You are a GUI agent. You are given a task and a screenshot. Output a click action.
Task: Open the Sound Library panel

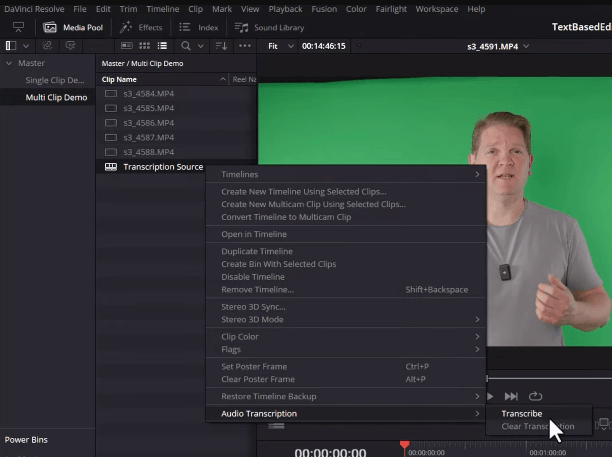pos(269,27)
